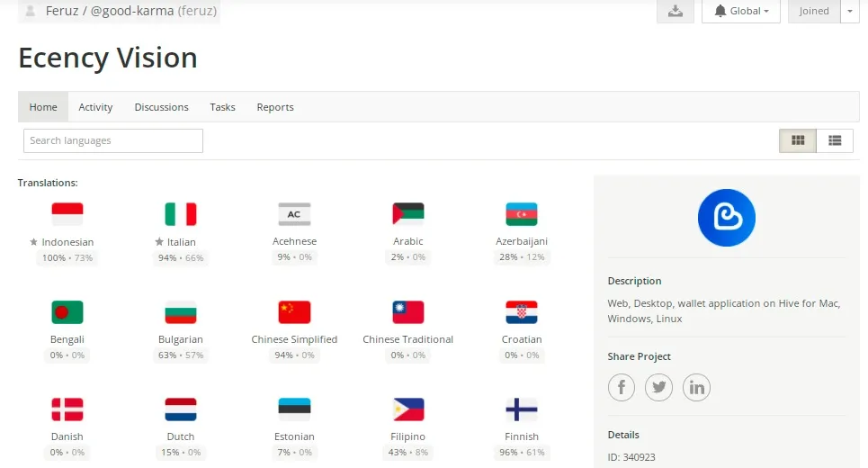Click the Indonesian flag icon
This screenshot has height=468, width=868.
[x=67, y=214]
